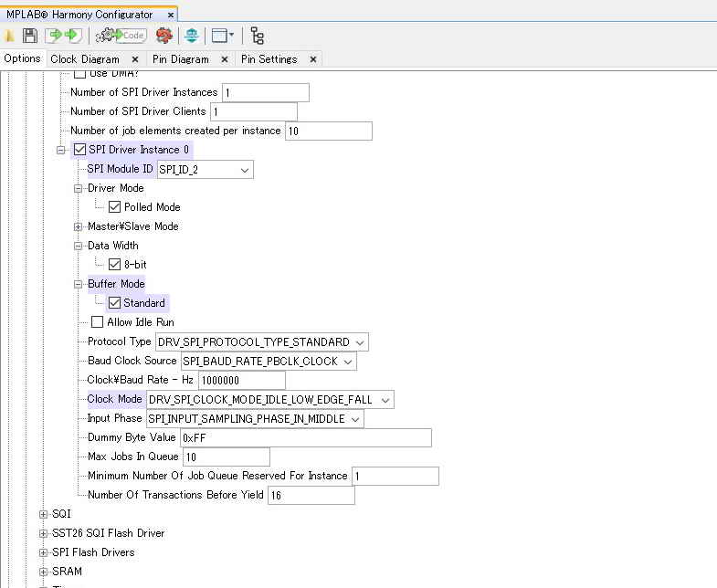Screen dimensions: 717x588
Task: Click the Save Configuration floppy icon
Action: (x=30, y=36)
